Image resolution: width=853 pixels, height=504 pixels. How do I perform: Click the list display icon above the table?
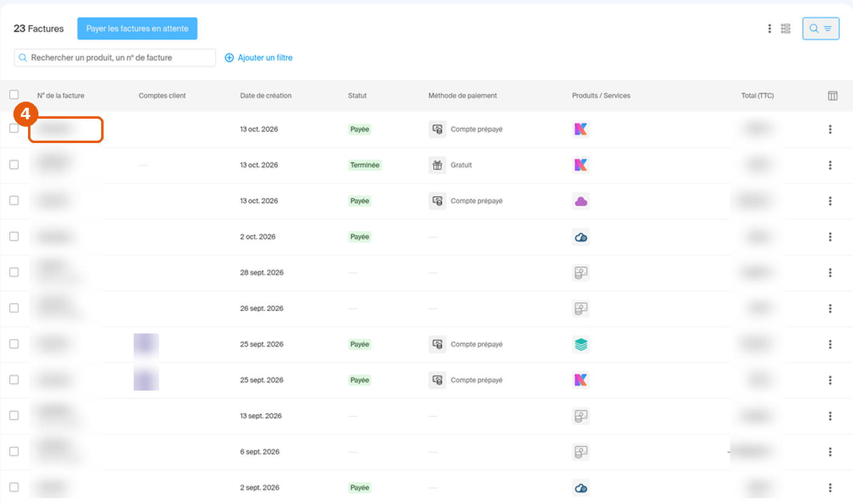pos(785,29)
